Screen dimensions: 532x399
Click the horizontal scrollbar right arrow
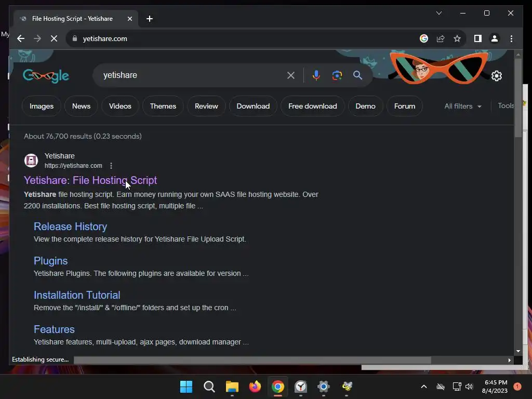509,360
